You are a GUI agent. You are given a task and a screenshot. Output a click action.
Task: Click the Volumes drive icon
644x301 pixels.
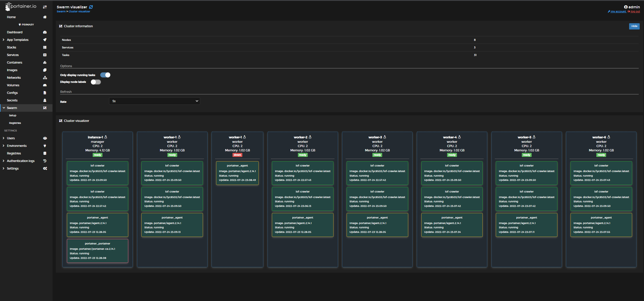[45, 85]
